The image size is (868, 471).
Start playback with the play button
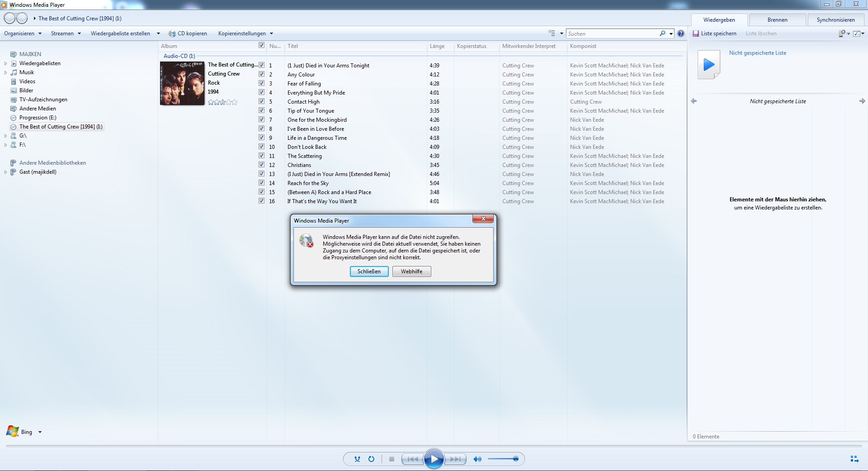tap(434, 459)
